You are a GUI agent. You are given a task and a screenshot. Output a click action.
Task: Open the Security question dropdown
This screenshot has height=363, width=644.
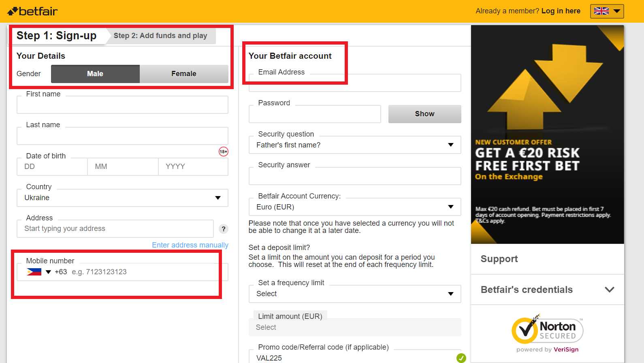point(355,145)
